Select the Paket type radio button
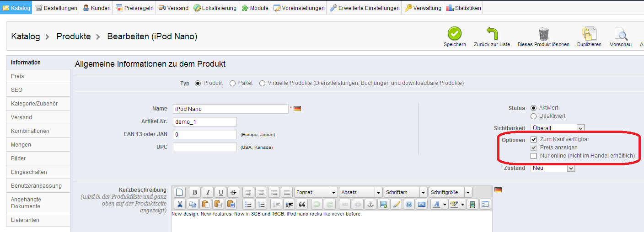Screen dimensions: 644x232 (232, 83)
